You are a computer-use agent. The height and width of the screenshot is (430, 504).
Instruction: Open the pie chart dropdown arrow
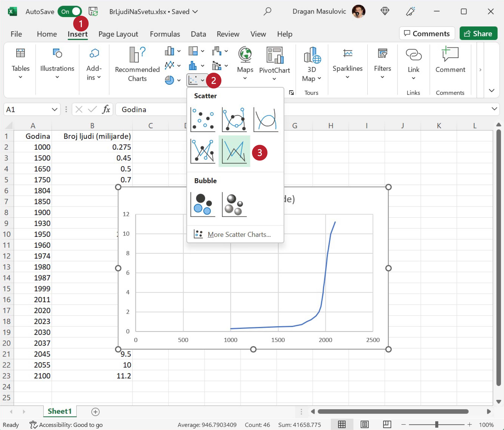[x=179, y=80]
